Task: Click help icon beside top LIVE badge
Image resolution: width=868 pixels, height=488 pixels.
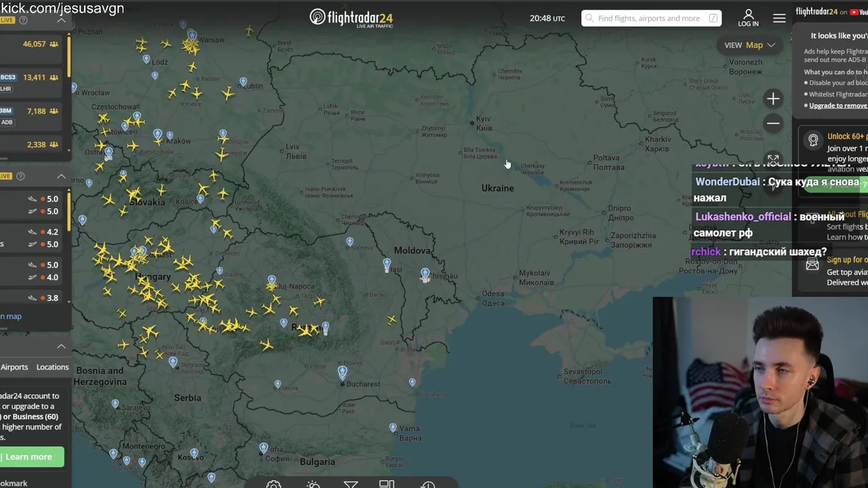Action: pos(23,20)
